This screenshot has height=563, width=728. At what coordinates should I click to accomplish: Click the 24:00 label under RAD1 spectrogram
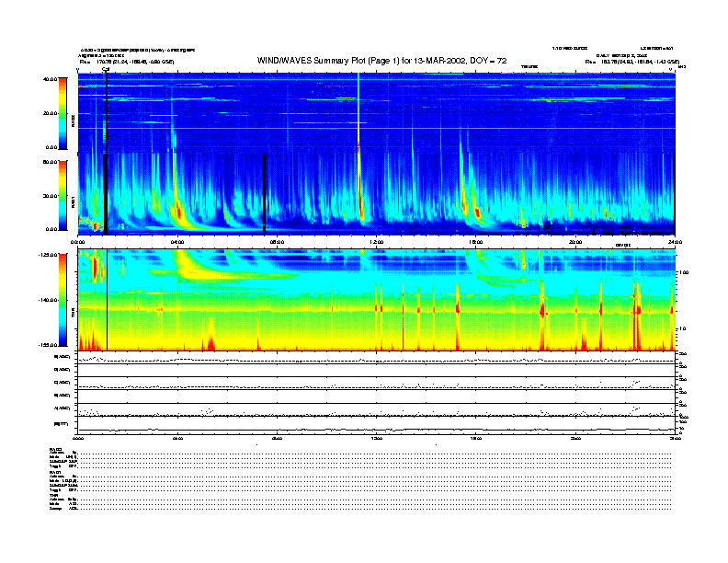(675, 242)
